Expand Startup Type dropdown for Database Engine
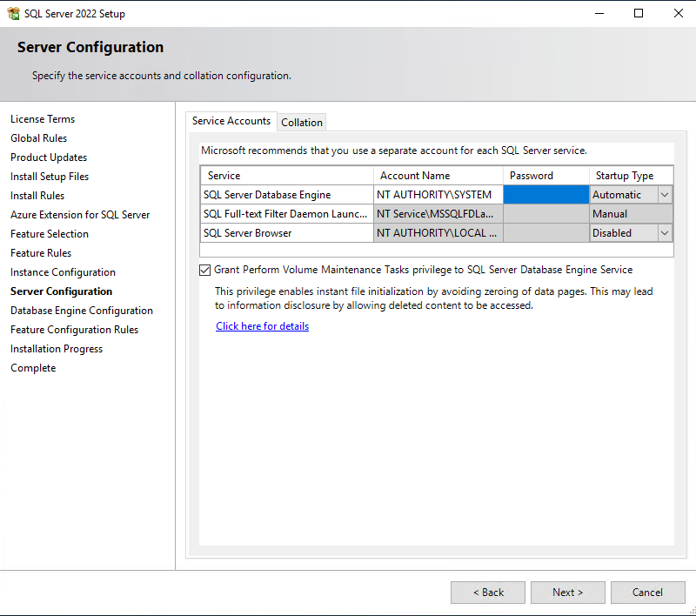696x616 pixels. (x=665, y=195)
